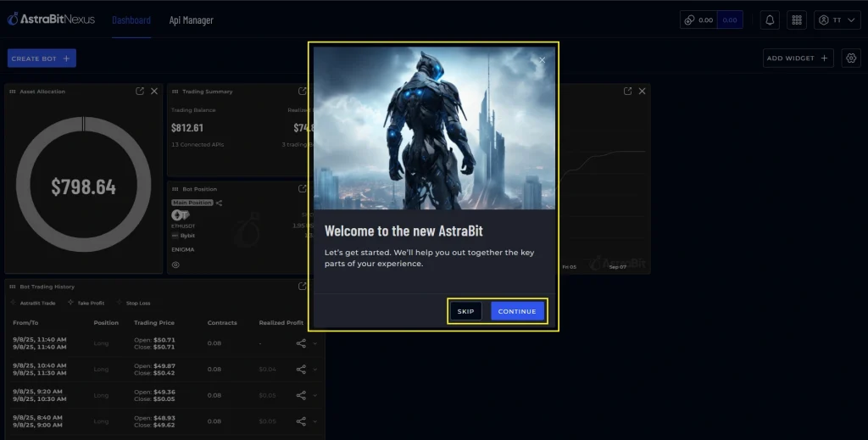This screenshot has height=440, width=868.
Task: Click the 13 Connected APIs text
Action: pyautogui.click(x=198, y=144)
